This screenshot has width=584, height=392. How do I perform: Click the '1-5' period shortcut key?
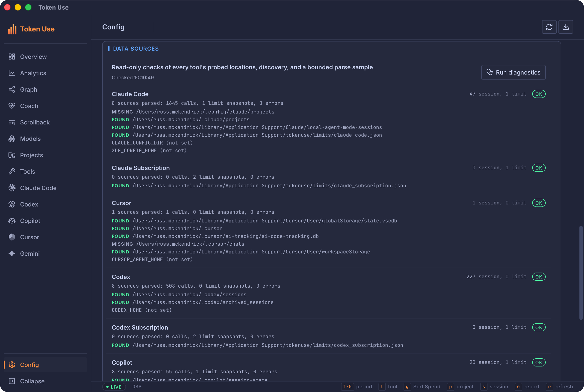(x=347, y=387)
